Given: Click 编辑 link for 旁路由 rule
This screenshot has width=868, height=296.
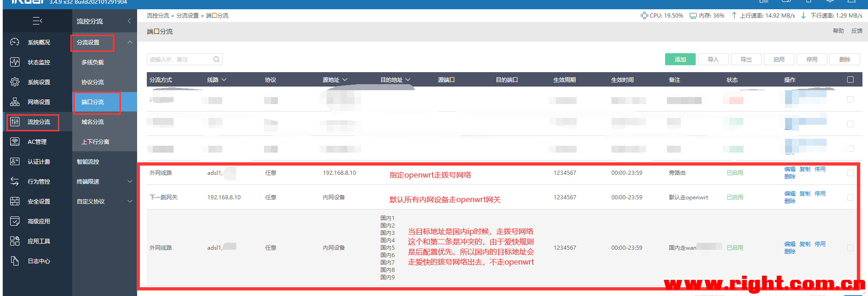Looking at the screenshot, I should [789, 169].
